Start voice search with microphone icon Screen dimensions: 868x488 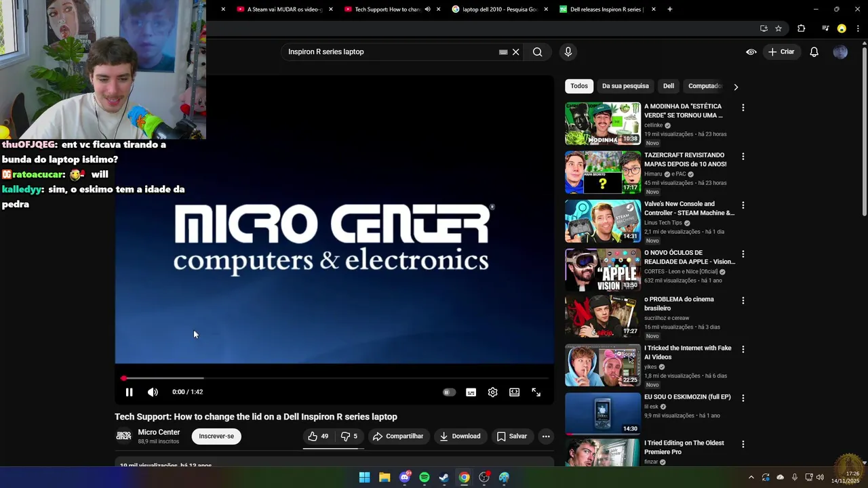pos(568,52)
